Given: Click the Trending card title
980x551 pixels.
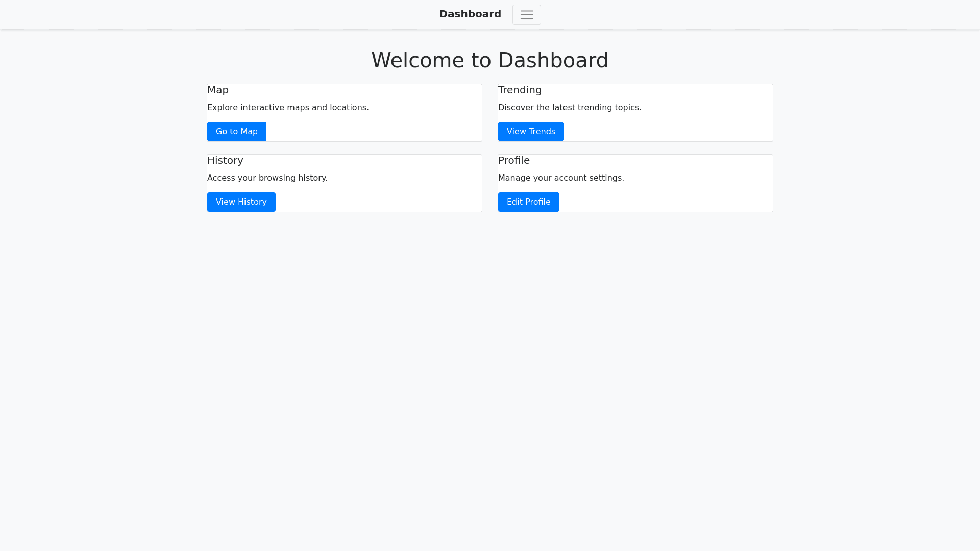Looking at the screenshot, I should [x=520, y=90].
